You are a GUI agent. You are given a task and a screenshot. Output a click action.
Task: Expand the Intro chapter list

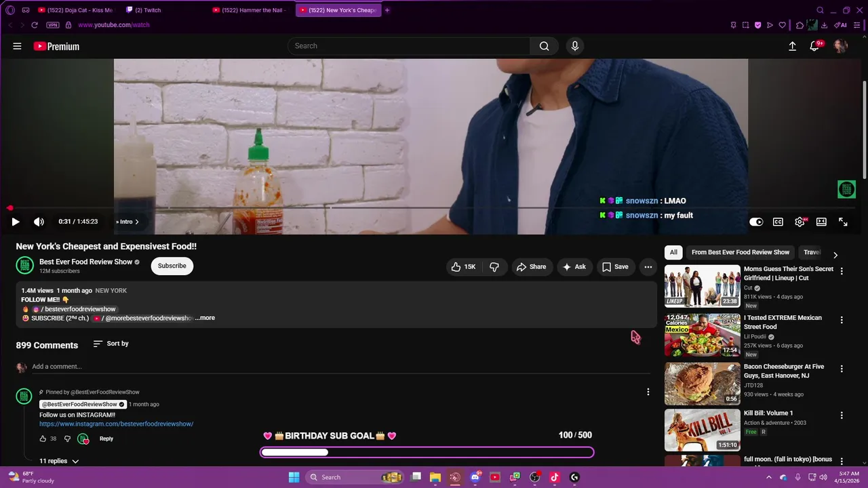point(127,222)
